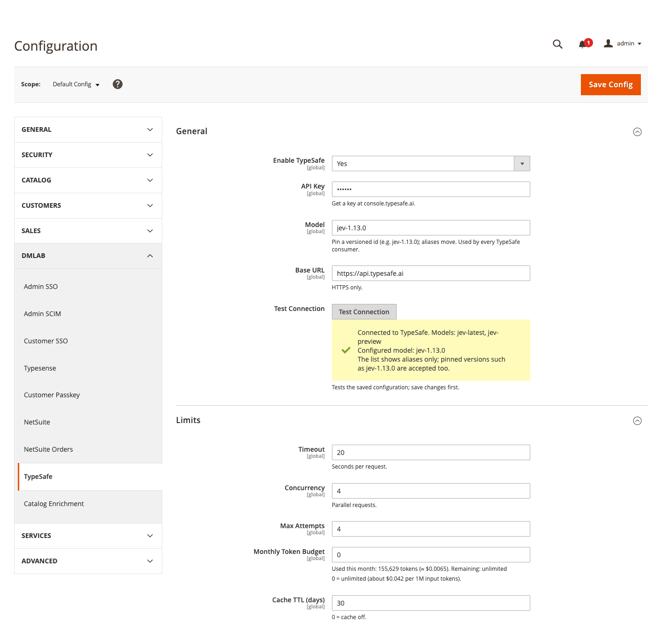Click the Monthly Token Budget field
Image resolution: width=662 pixels, height=644 pixels.
[431, 555]
